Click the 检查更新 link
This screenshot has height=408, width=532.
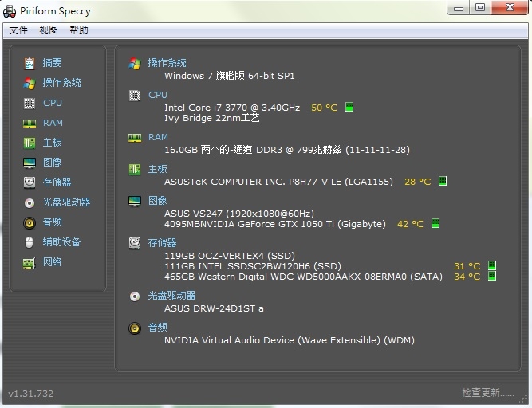[488, 393]
